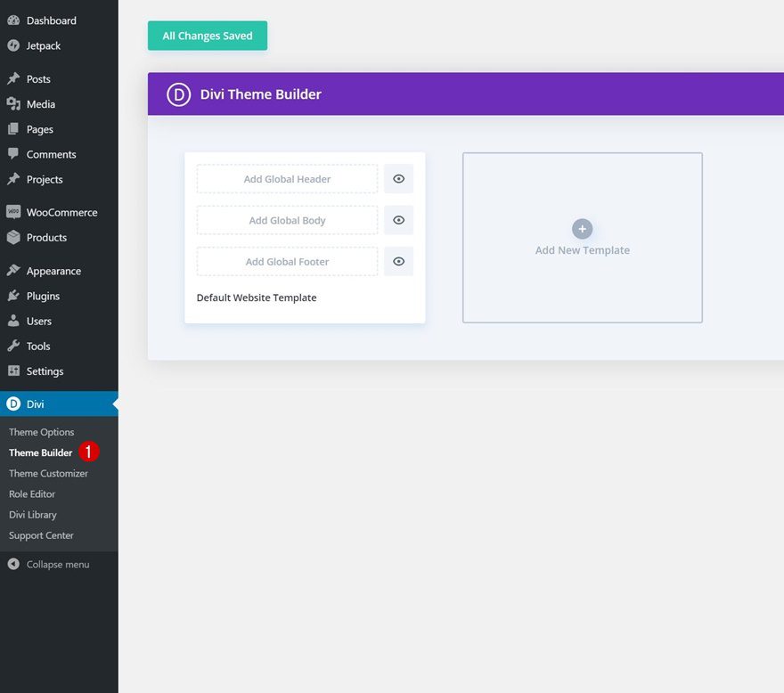Screen dimensions: 784x693
Task: Select the Default Website Template card
Action: 257,297
